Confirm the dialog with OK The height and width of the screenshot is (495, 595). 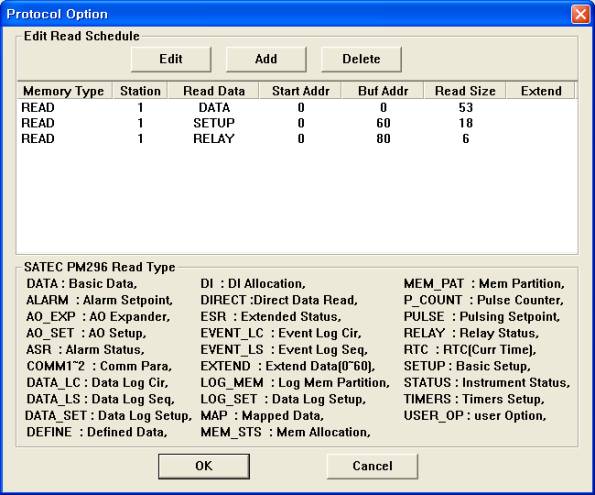click(x=204, y=466)
